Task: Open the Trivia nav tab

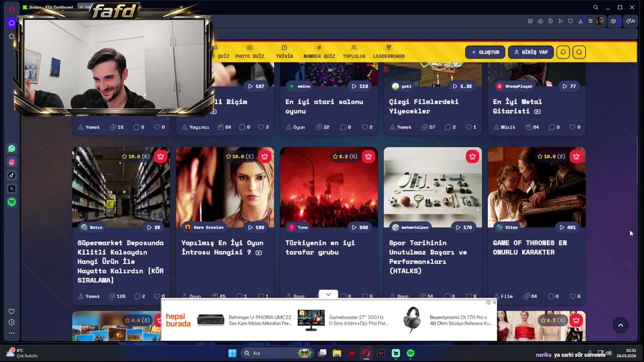Action: point(284,52)
